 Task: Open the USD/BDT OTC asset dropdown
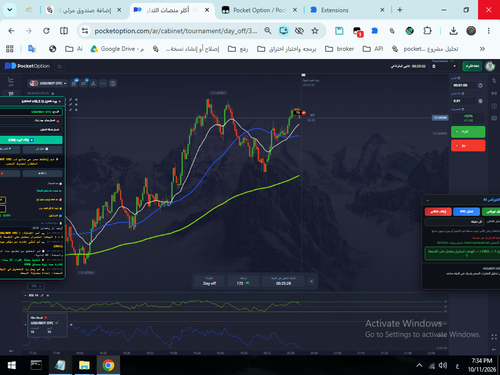click(x=48, y=83)
